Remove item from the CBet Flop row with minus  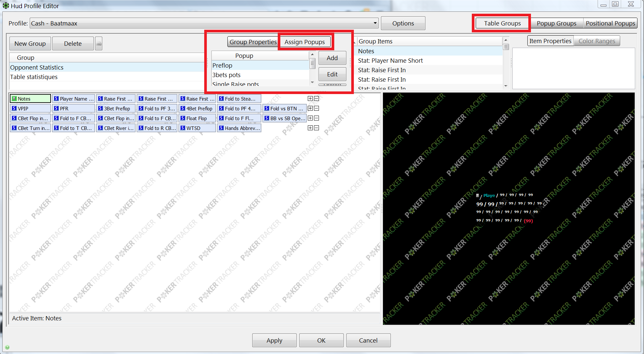[317, 118]
